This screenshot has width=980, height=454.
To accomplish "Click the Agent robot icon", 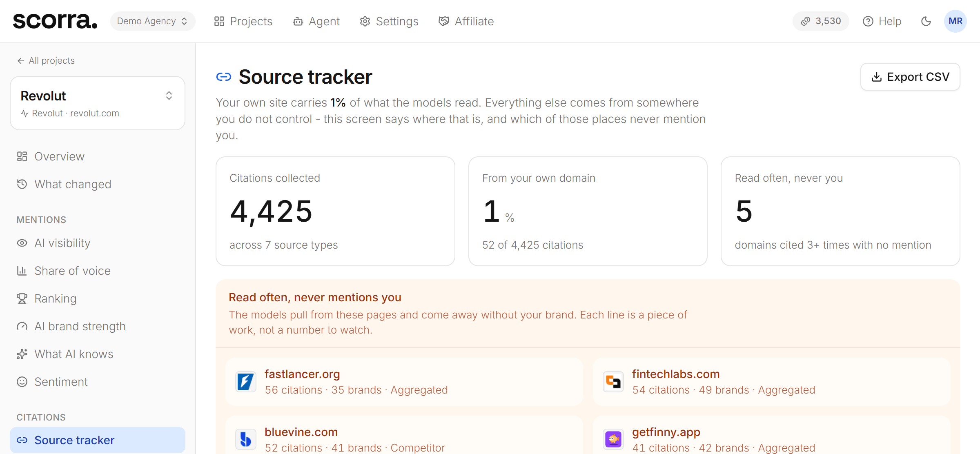I will coord(298,21).
